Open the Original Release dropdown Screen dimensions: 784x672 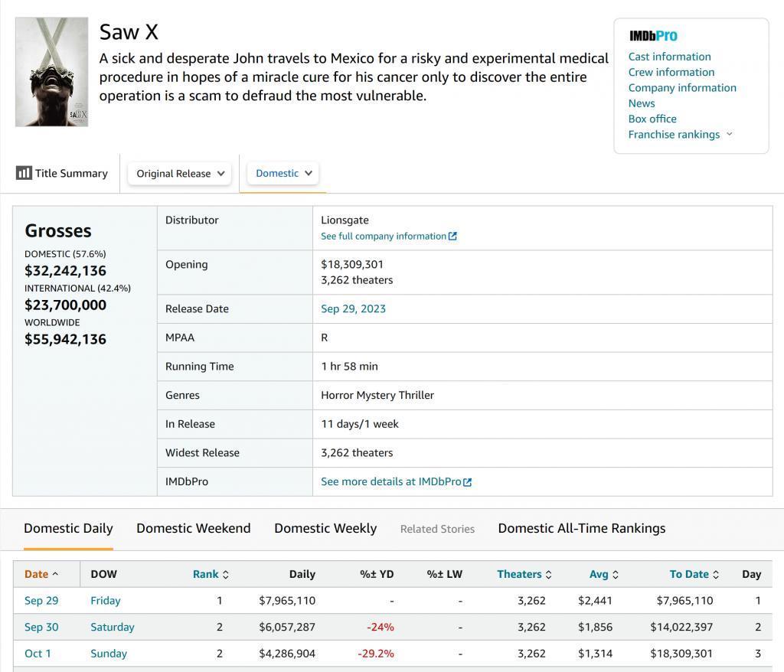[181, 174]
